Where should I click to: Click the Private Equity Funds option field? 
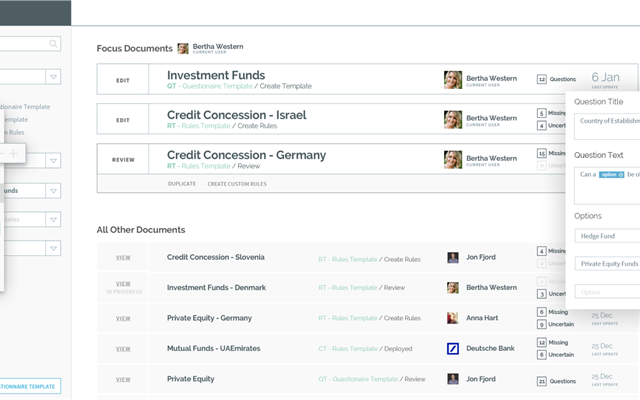point(607,264)
